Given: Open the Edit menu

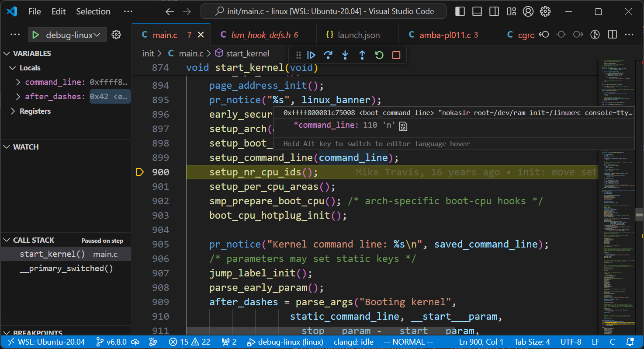Looking at the screenshot, I should tap(59, 12).
